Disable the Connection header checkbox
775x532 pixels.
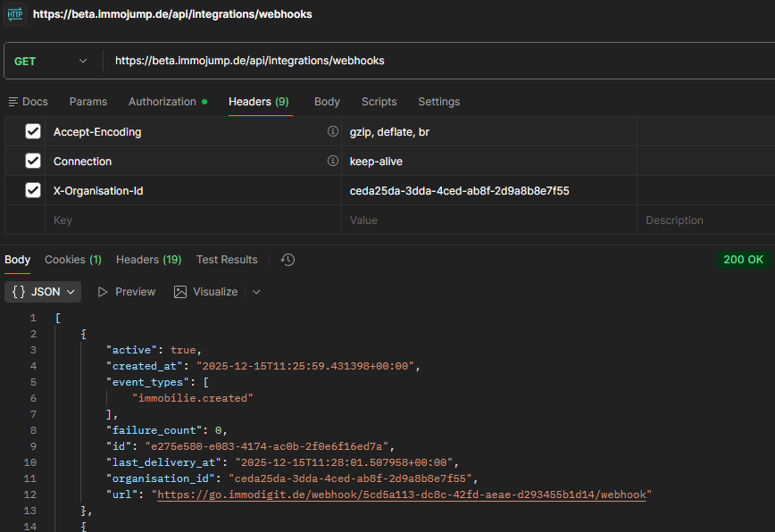pos(33,161)
